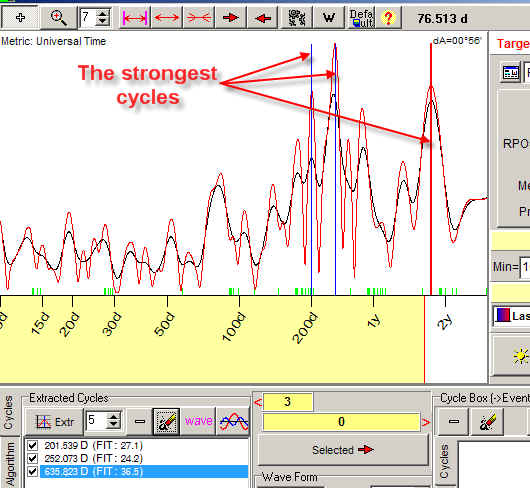The width and height of the screenshot is (530, 488).
Task: Open the vertical Cycles tab
Action: (x=9, y=412)
